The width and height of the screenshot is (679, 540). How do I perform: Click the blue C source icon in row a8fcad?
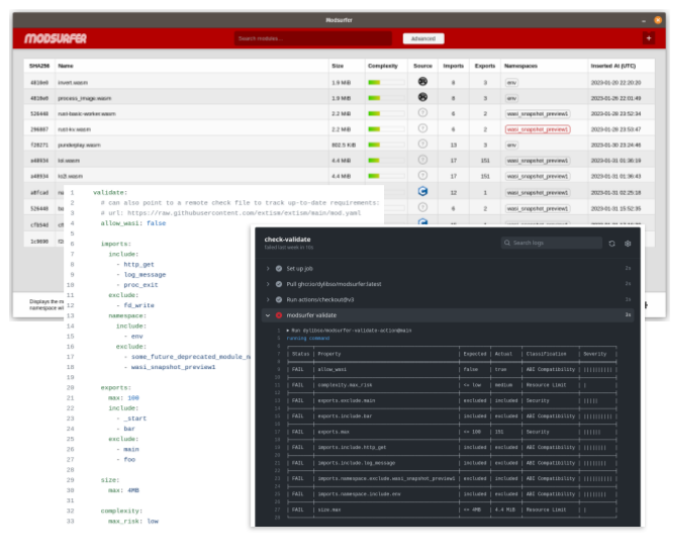(x=423, y=191)
